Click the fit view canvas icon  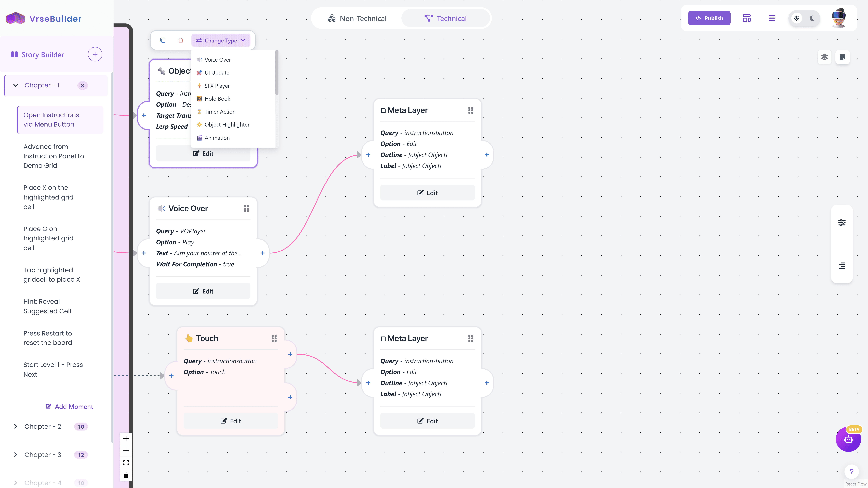(x=126, y=463)
